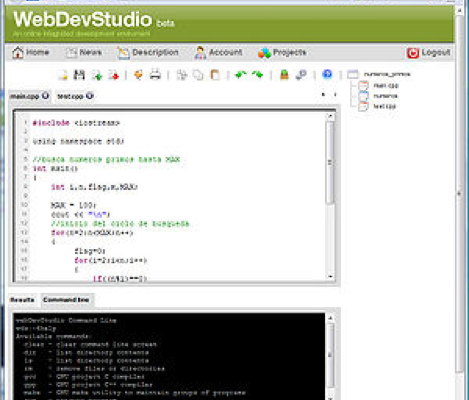Close the main.cpp tab with its icon

point(46,96)
